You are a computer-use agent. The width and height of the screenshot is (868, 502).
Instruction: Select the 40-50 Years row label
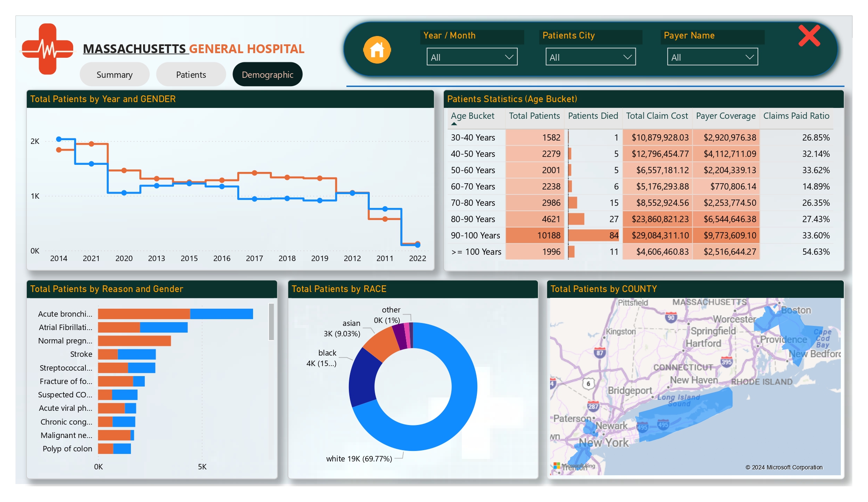point(473,154)
